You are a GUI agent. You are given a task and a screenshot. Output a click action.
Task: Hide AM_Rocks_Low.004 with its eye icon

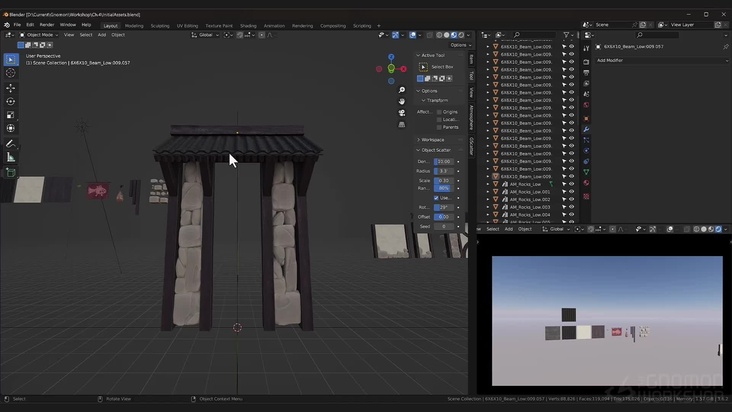click(571, 215)
